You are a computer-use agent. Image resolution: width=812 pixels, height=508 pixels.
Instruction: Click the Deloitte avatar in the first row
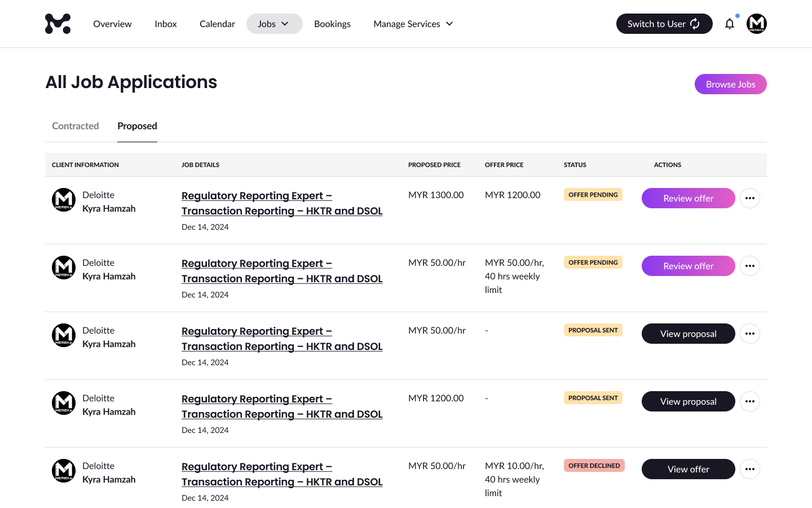pos(64,200)
